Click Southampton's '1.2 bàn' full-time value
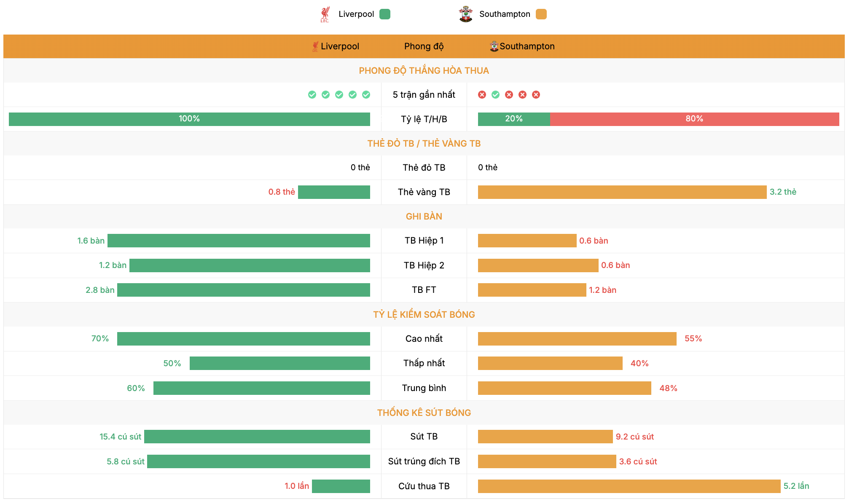This screenshot has height=504, width=849. click(x=602, y=290)
